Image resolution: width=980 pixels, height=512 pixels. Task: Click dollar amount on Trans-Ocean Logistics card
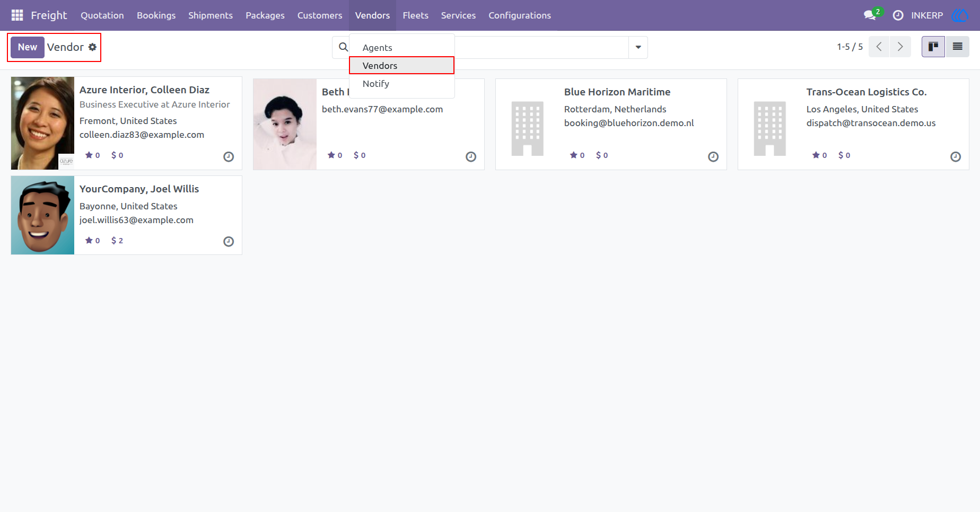pyautogui.click(x=844, y=155)
